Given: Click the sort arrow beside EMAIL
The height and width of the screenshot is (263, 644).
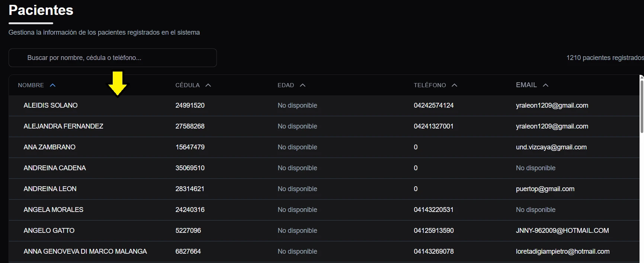Looking at the screenshot, I should point(546,85).
